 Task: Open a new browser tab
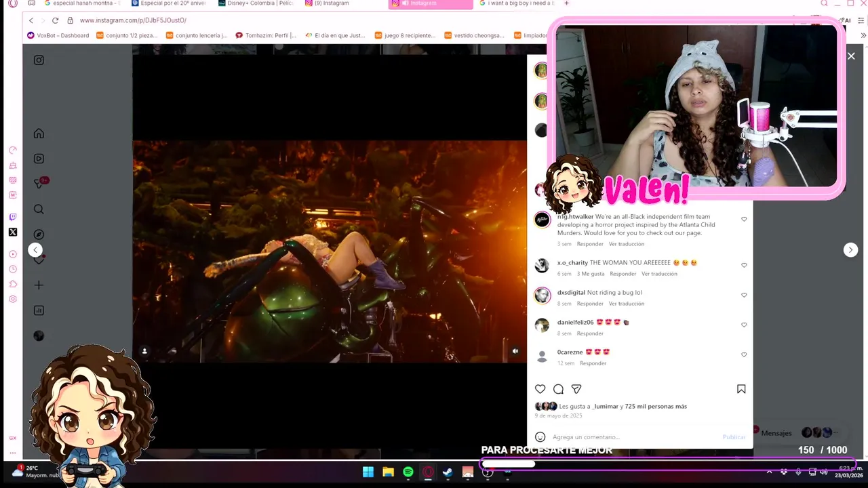point(567,3)
